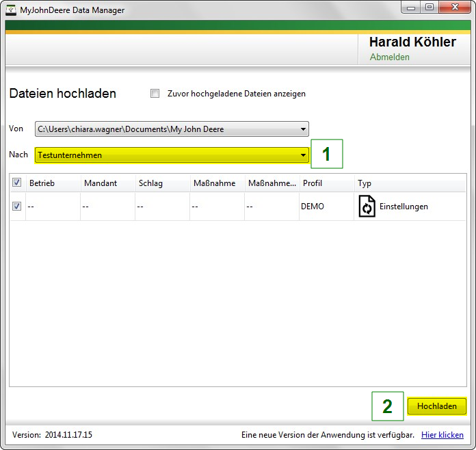The height and width of the screenshot is (450, 476).
Task: Click the Einstellungen type text in row
Action: [x=404, y=207]
